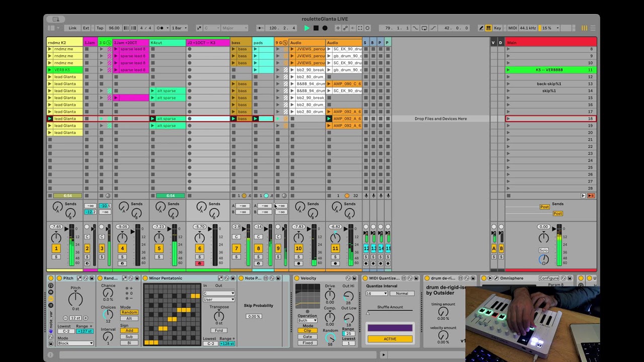Click the Capture MIDI icon
Viewport: 644px width, 362px height.
[x=361, y=28]
